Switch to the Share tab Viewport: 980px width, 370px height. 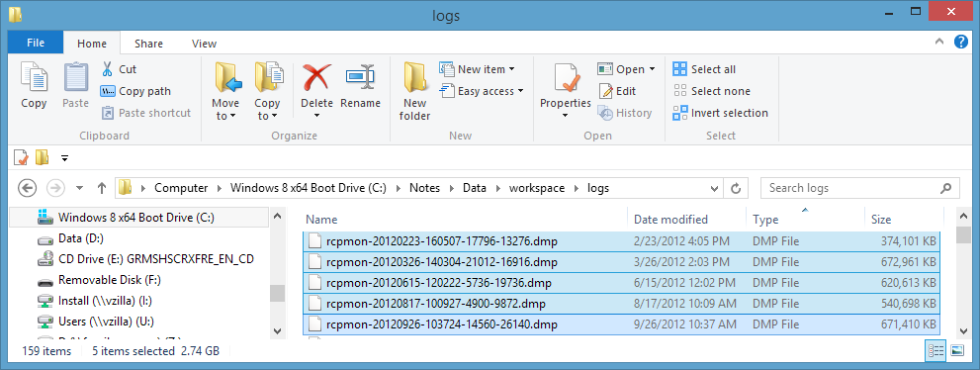pyautogui.click(x=148, y=44)
